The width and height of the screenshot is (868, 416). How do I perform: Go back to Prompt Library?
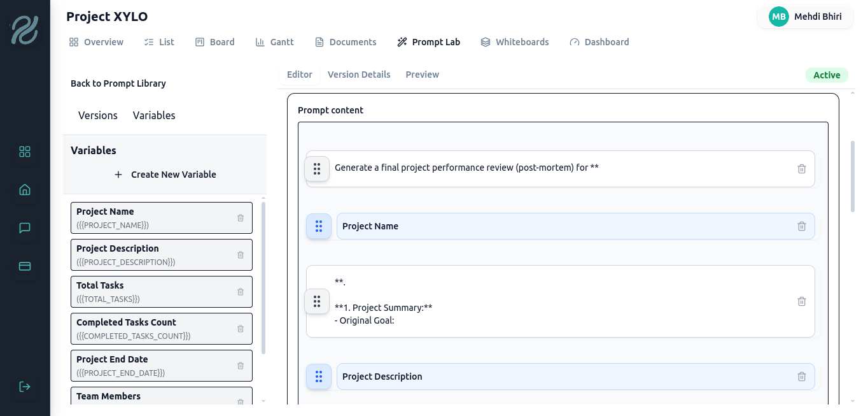(x=118, y=83)
